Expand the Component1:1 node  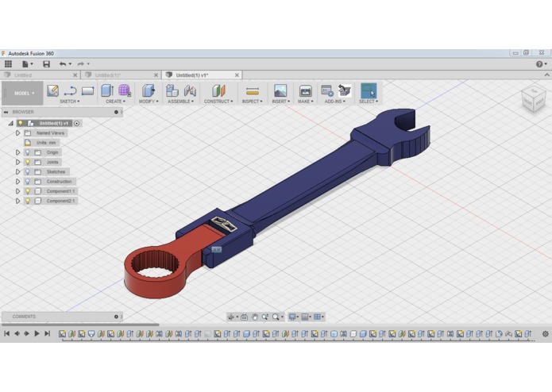(17, 191)
